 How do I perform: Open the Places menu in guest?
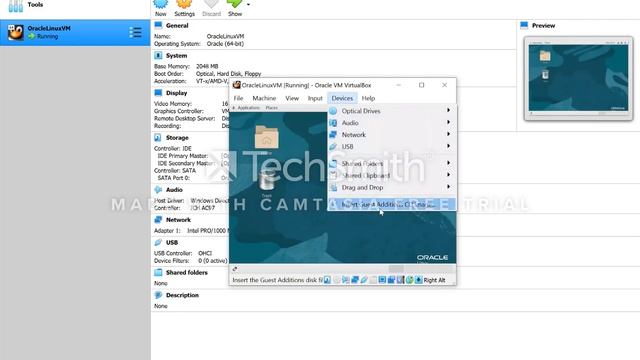[271, 108]
